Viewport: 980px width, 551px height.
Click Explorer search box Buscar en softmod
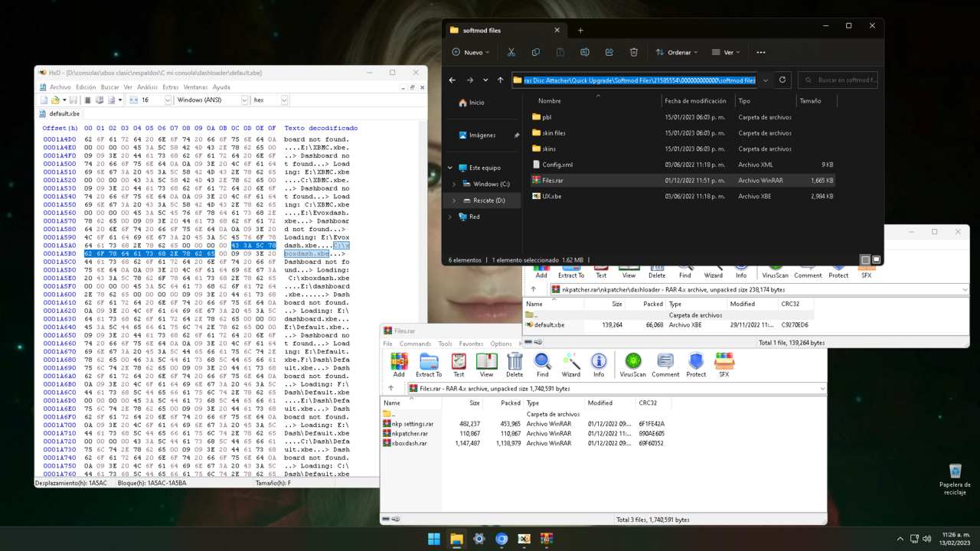point(838,80)
